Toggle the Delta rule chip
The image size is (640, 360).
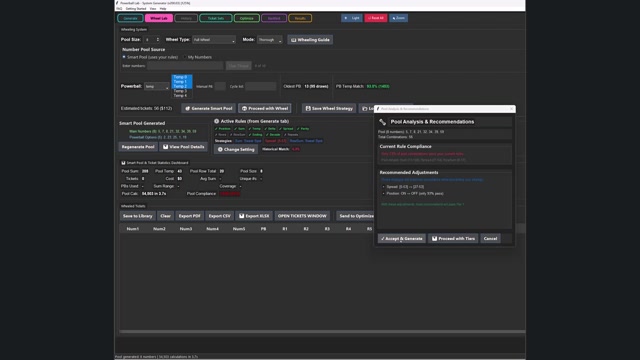pyautogui.click(x=270, y=129)
